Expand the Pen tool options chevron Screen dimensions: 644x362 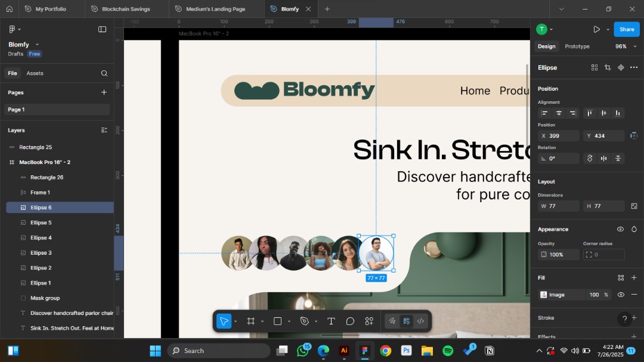316,321
